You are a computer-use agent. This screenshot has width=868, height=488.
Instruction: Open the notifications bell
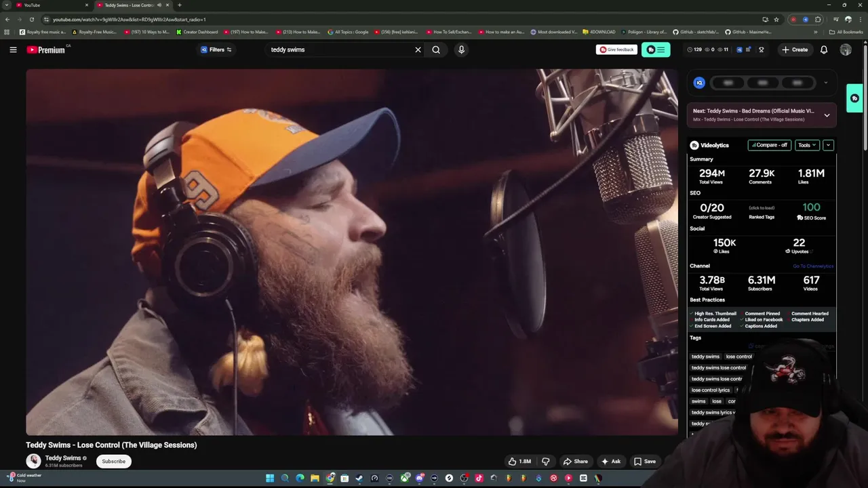point(824,49)
